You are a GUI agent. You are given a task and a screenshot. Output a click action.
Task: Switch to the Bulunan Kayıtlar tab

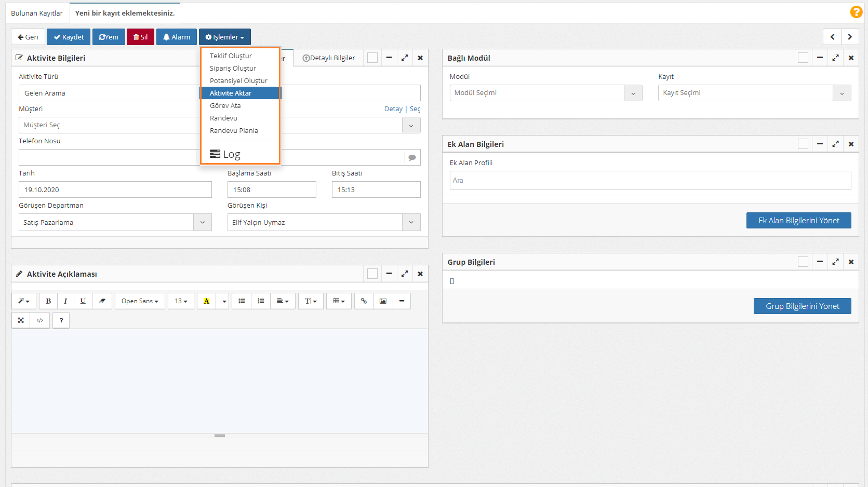pyautogui.click(x=37, y=13)
